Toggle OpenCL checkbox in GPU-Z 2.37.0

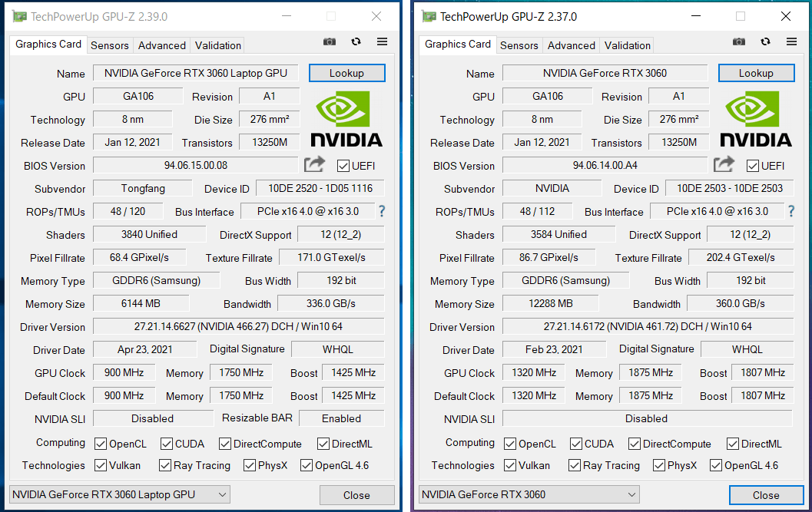pos(510,444)
